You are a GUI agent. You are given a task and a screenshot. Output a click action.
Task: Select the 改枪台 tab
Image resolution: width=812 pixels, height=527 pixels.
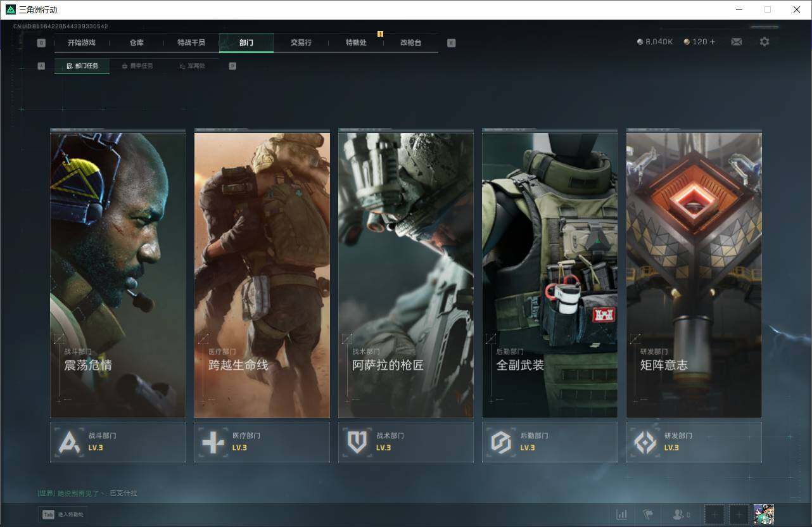click(410, 42)
